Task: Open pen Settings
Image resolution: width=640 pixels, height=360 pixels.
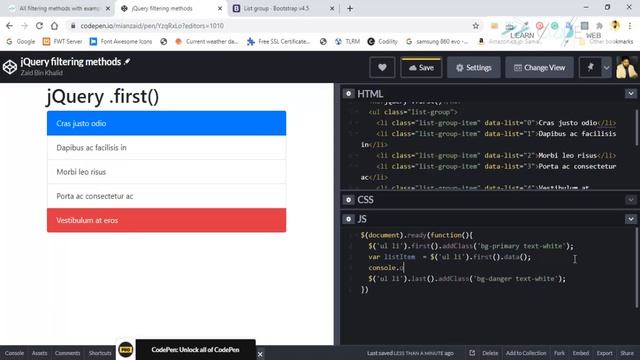Action: [473, 67]
